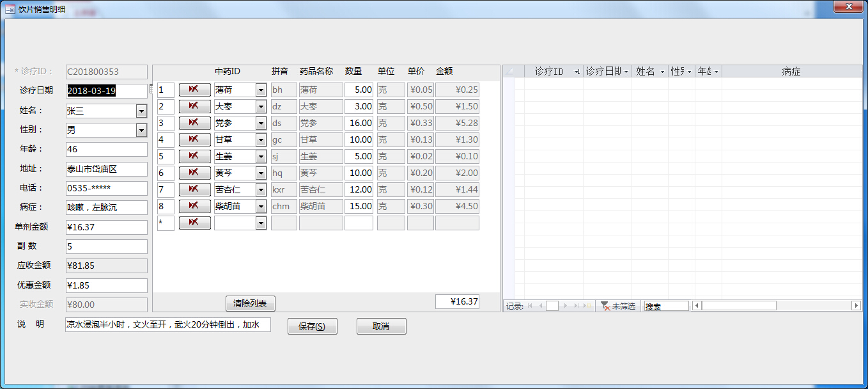The height and width of the screenshot is (389, 868).
Task: Delete row 2 大枣 with its delete icon
Action: (x=194, y=106)
